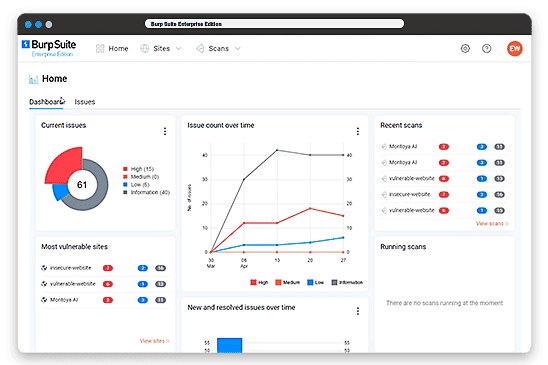Follow the View scans link
This screenshot has height=365, width=548.
(x=492, y=223)
